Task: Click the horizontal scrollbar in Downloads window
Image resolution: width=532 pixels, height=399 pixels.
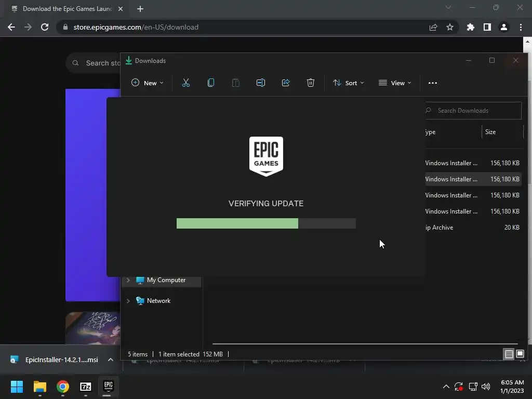Action: click(365, 344)
